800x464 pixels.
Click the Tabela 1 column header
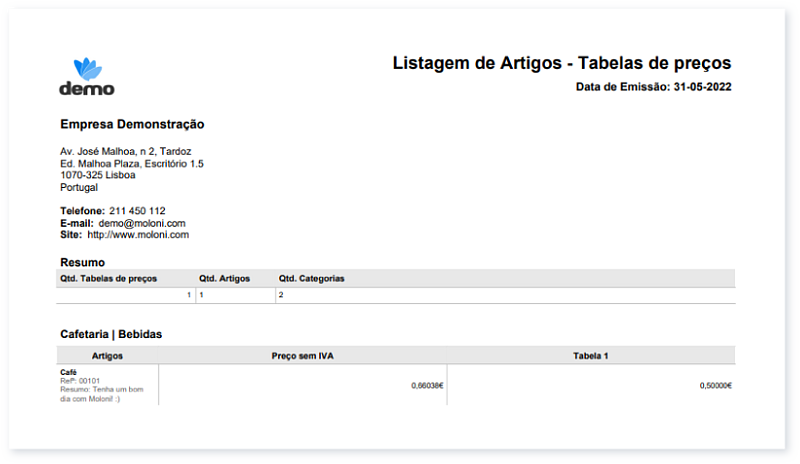point(590,355)
